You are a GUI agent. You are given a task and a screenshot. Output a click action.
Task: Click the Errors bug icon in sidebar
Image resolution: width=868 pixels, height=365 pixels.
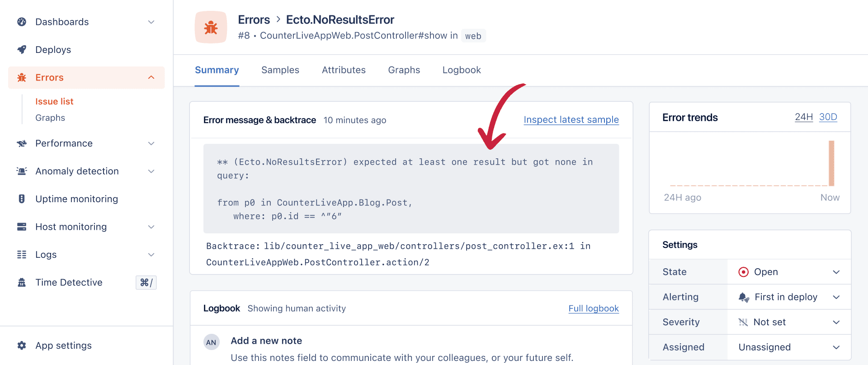pyautogui.click(x=21, y=77)
